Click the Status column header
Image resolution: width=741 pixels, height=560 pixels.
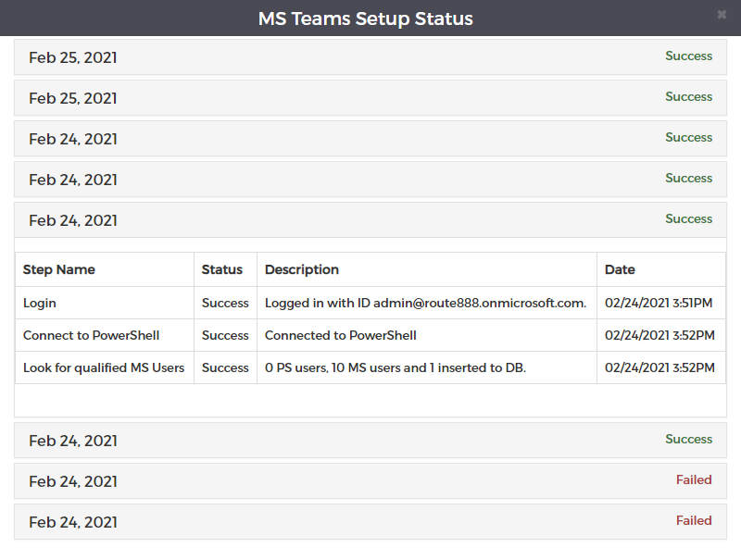pyautogui.click(x=225, y=269)
